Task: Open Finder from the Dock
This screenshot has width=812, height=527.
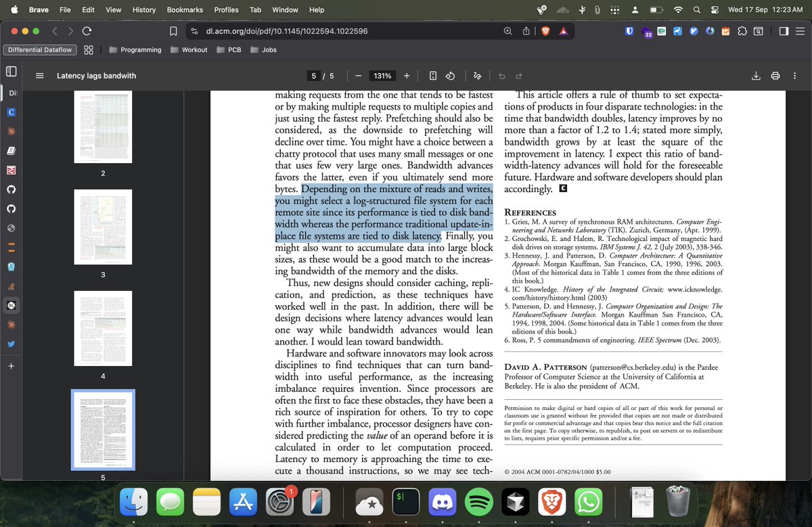Action: (x=134, y=501)
